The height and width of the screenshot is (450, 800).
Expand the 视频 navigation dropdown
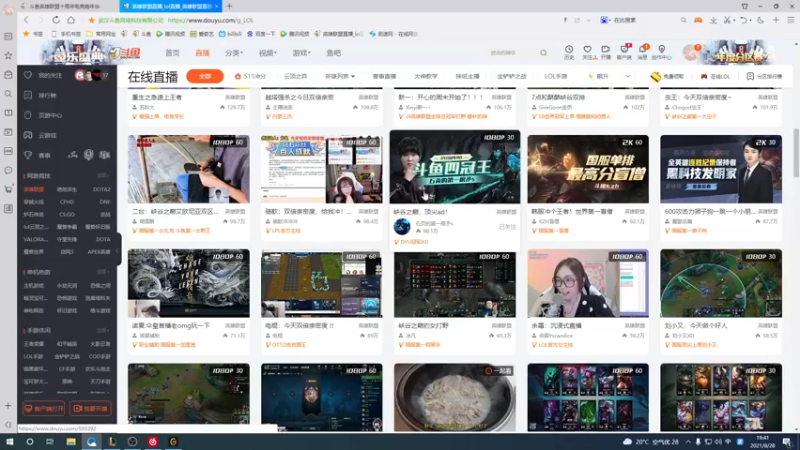(x=267, y=53)
